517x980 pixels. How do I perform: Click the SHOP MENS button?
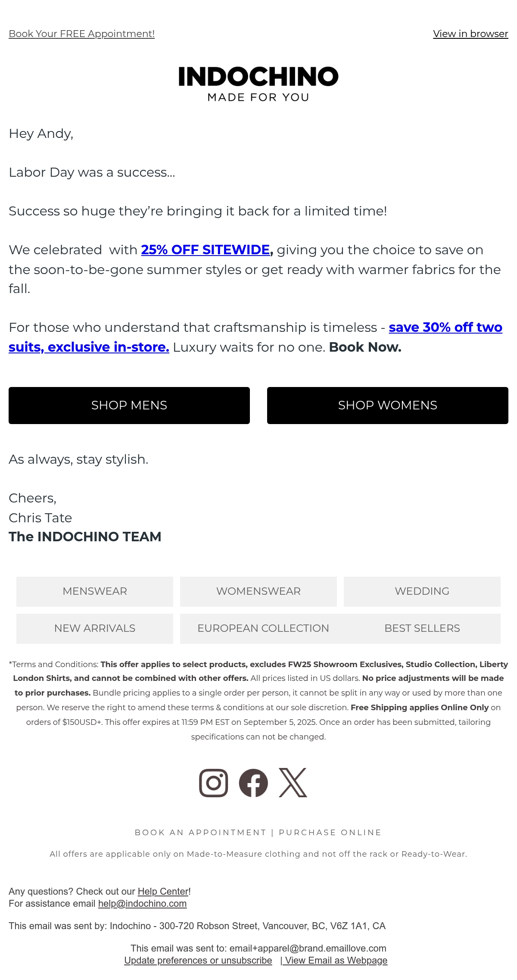(x=129, y=406)
